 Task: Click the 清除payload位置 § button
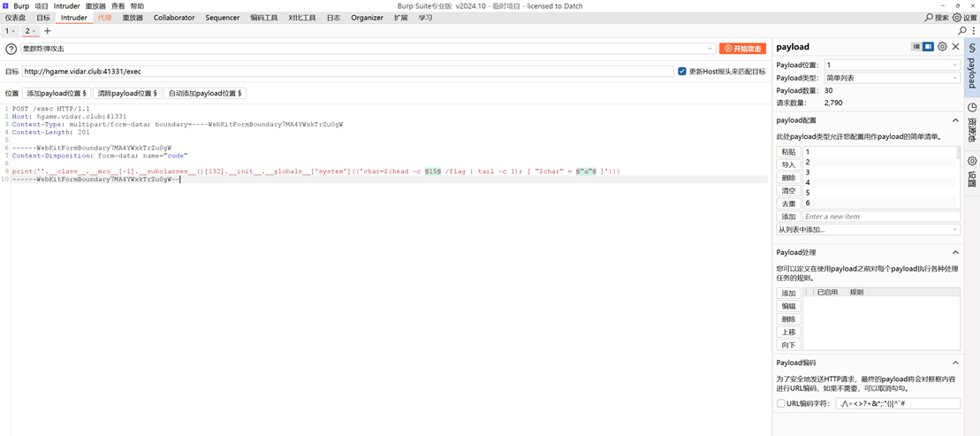click(127, 93)
